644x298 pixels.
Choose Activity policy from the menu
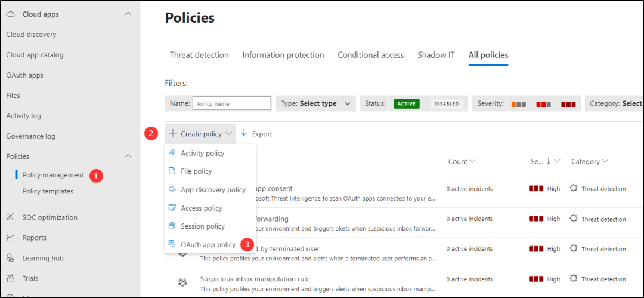tap(210, 153)
